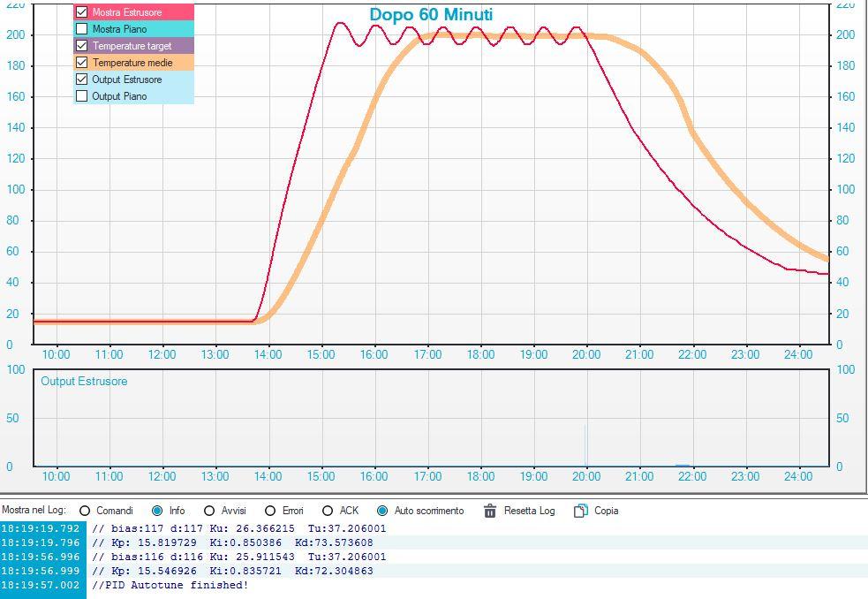The height and width of the screenshot is (599, 868).
Task: Uncheck the Mostra Estrusore checkbox
Action: (81, 11)
